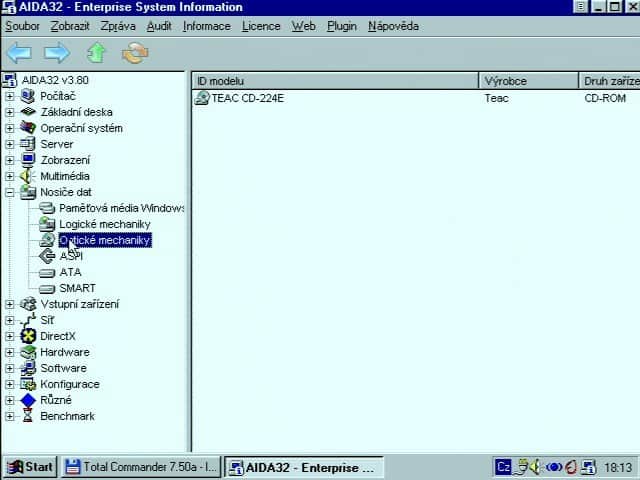This screenshot has height=480, width=640.
Task: Expand the Operační systém tree node
Action: click(x=9, y=128)
